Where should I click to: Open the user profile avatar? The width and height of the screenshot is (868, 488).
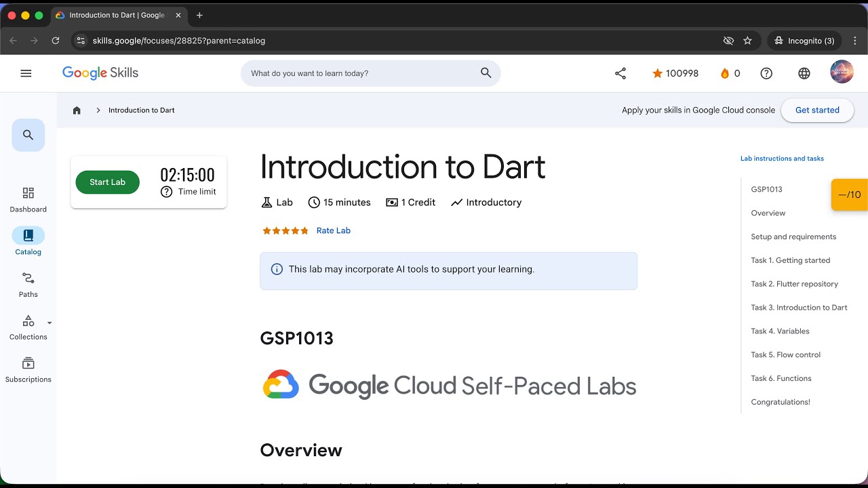(x=842, y=73)
